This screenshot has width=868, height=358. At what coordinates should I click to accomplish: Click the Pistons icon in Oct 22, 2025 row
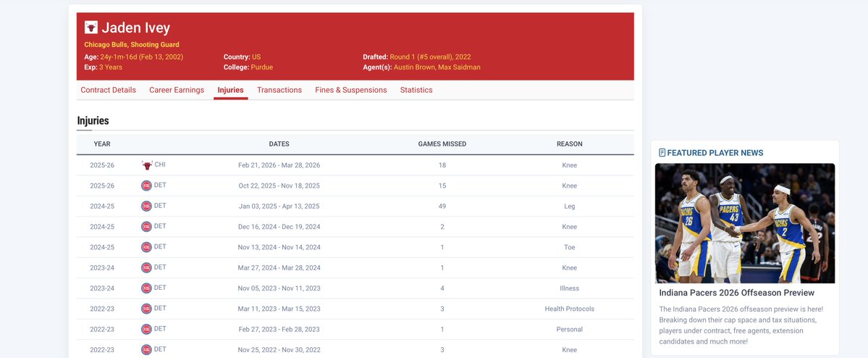(147, 186)
